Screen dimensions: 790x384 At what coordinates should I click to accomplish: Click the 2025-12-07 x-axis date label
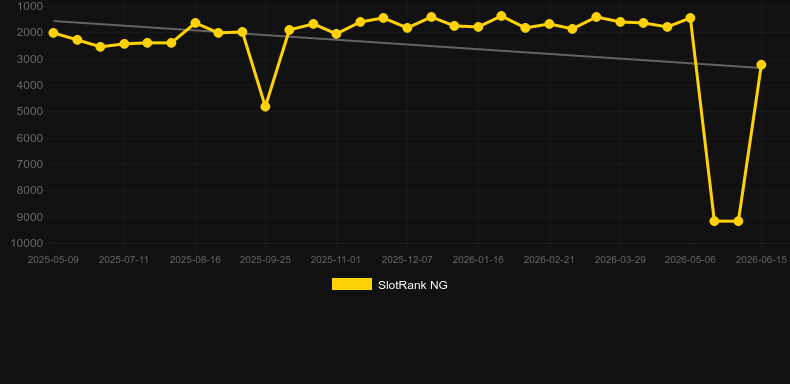(x=407, y=260)
